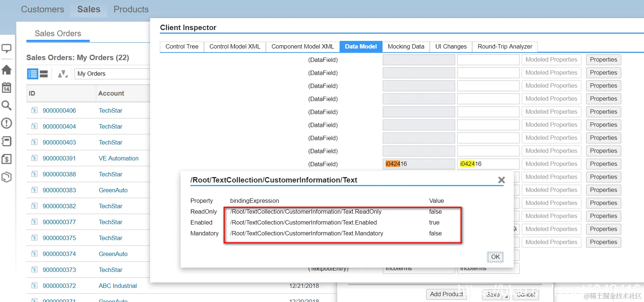Go to Home via the house icon
The width and height of the screenshot is (644, 302).
(x=7, y=70)
